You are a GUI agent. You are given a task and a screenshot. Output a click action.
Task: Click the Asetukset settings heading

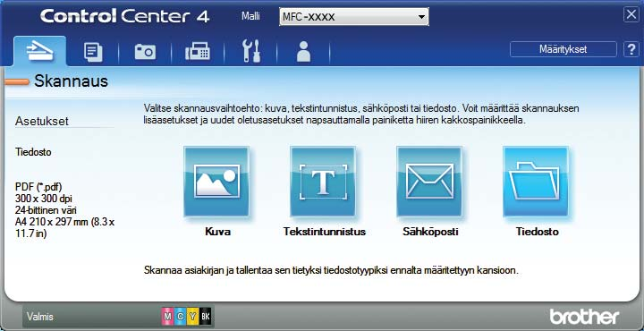coord(42,121)
